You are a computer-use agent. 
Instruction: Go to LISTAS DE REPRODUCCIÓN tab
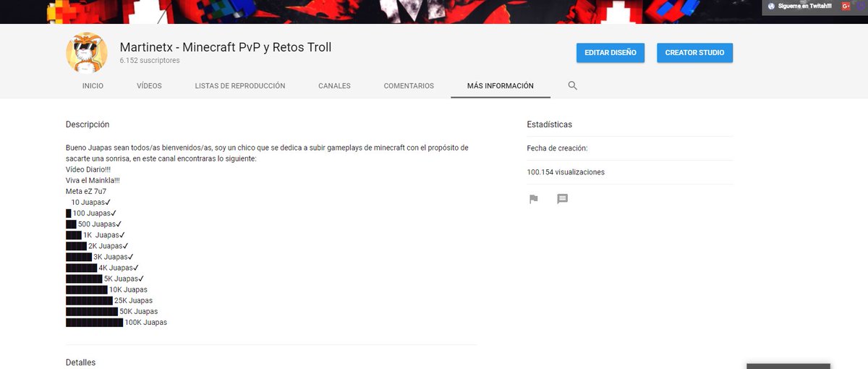[240, 85]
